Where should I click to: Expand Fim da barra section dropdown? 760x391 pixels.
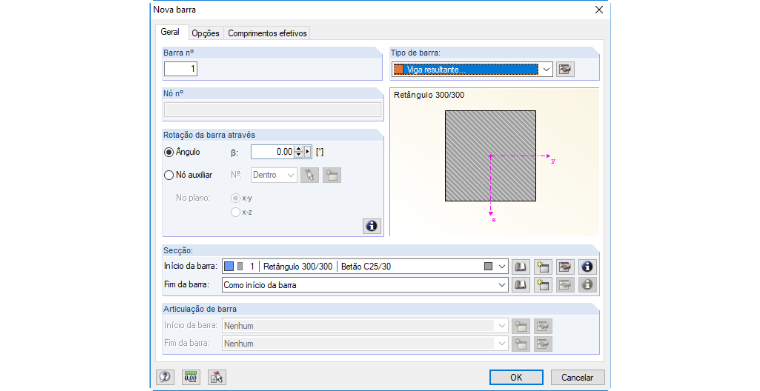point(502,285)
